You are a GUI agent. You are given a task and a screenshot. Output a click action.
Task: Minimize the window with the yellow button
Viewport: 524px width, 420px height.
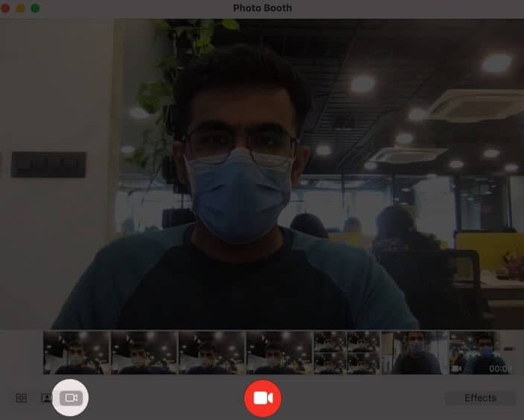click(x=21, y=7)
